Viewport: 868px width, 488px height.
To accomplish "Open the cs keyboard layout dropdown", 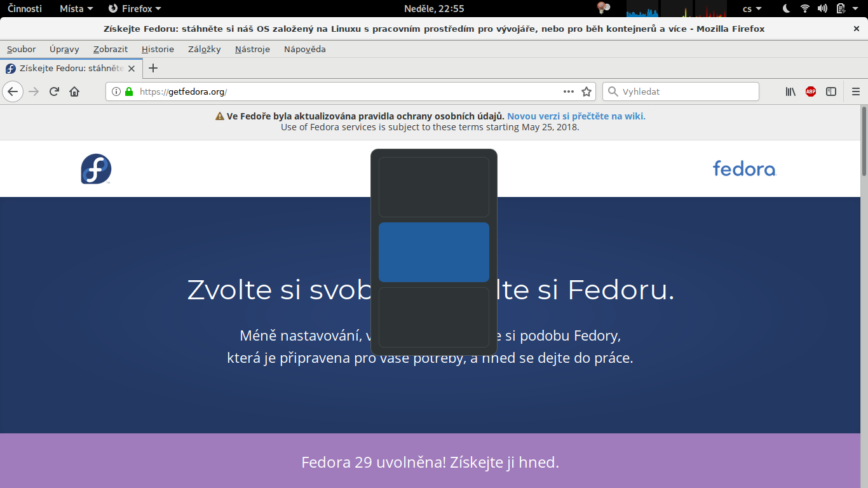I will click(x=752, y=9).
